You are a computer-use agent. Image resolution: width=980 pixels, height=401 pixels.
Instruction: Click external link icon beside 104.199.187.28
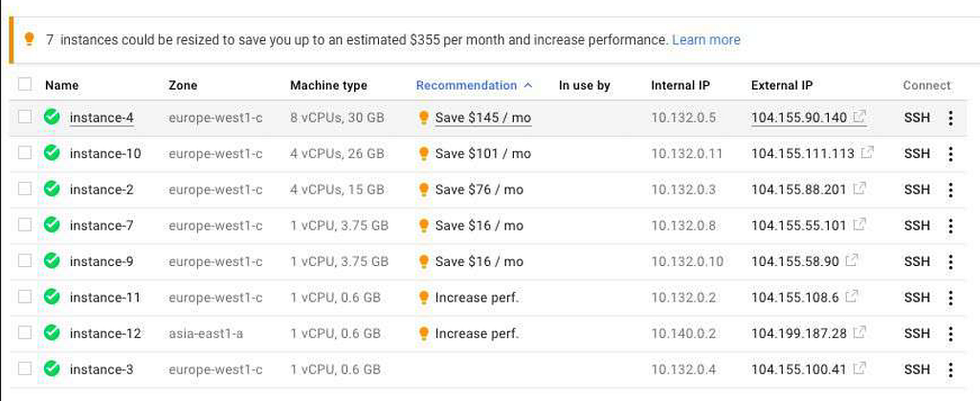859,333
